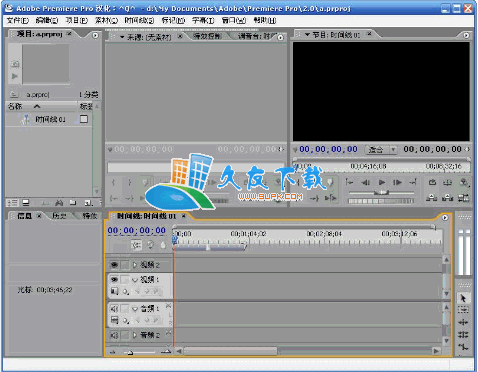The image size is (478, 372).
Task: Toggle lock box on Video 2 track
Action: (x=124, y=265)
